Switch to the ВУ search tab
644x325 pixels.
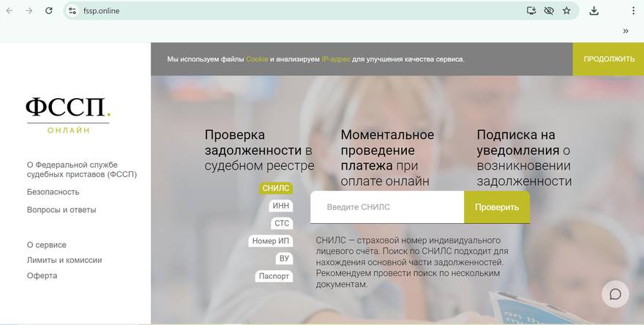(x=284, y=258)
